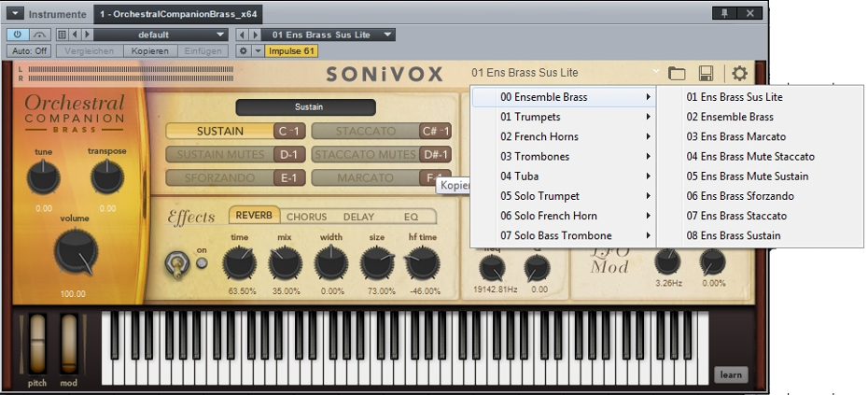The image size is (868, 395).
Task: Go to previous preset beside 'default'
Action: [75, 35]
